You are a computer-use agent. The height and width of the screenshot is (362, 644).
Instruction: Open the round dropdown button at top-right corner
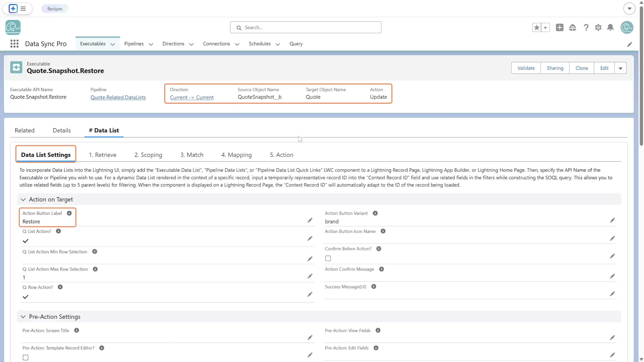pyautogui.click(x=629, y=9)
